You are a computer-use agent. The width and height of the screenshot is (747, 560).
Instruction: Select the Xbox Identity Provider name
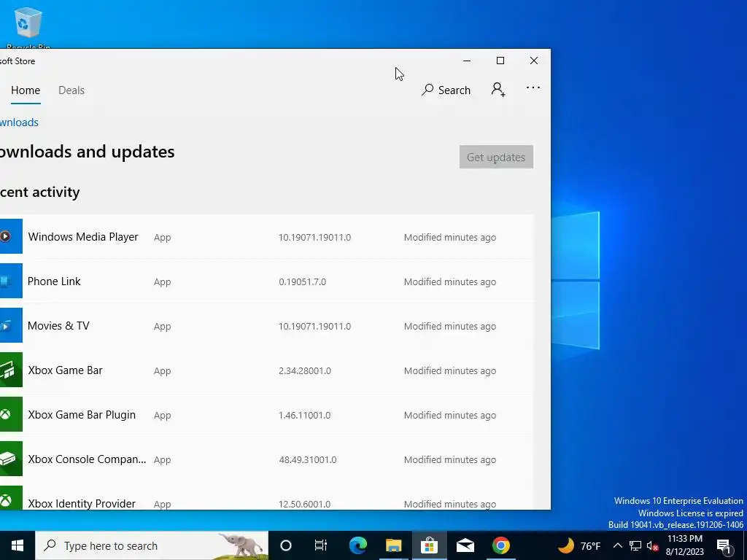(x=82, y=503)
